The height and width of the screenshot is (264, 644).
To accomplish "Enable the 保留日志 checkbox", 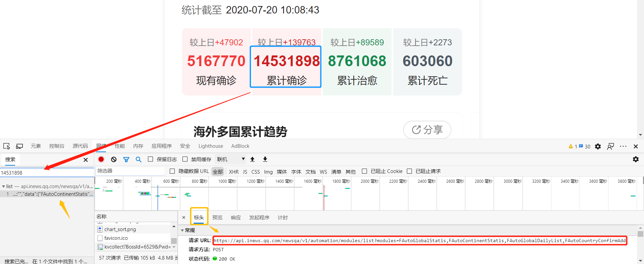I will (x=151, y=159).
